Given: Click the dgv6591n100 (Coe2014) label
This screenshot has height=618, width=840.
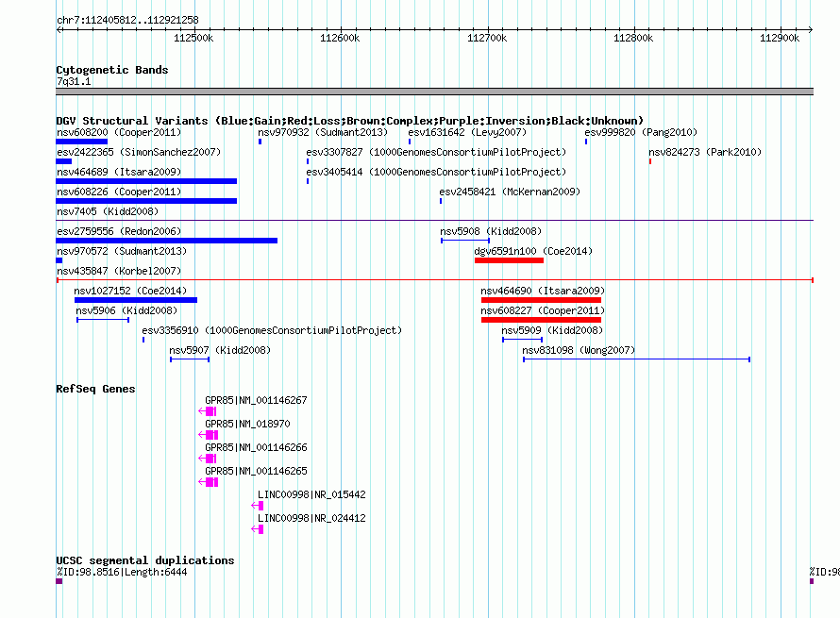Looking at the screenshot, I should pyautogui.click(x=533, y=251).
